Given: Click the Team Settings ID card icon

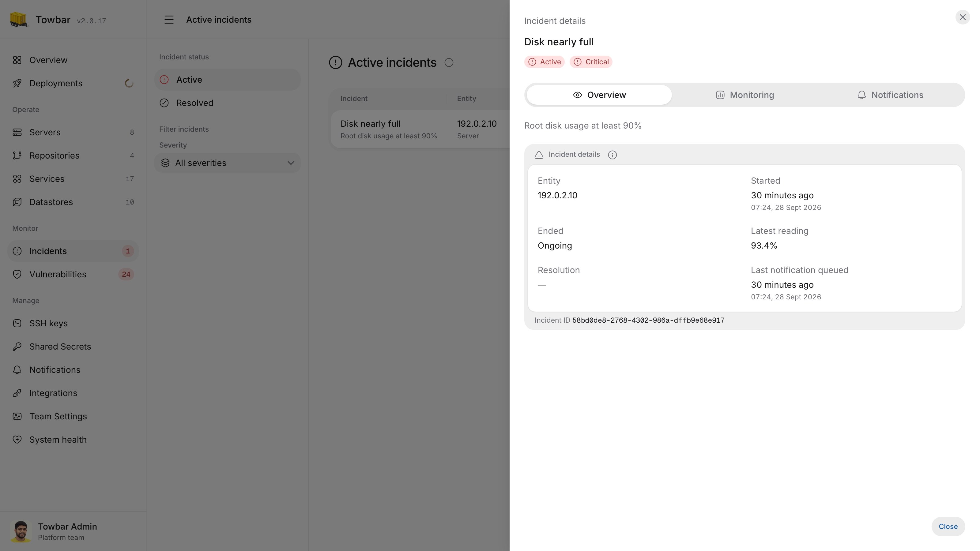Looking at the screenshot, I should (x=17, y=416).
